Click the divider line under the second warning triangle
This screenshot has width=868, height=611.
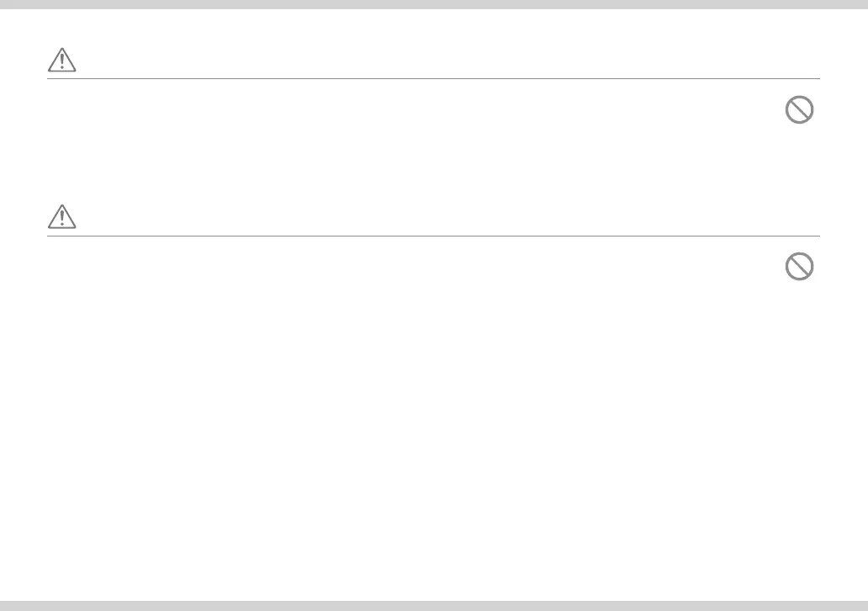[x=433, y=236]
